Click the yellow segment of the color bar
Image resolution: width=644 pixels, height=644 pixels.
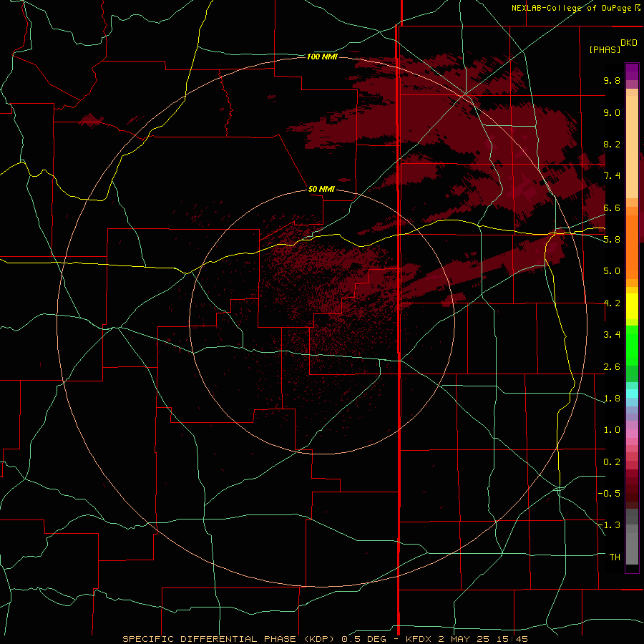point(632,306)
